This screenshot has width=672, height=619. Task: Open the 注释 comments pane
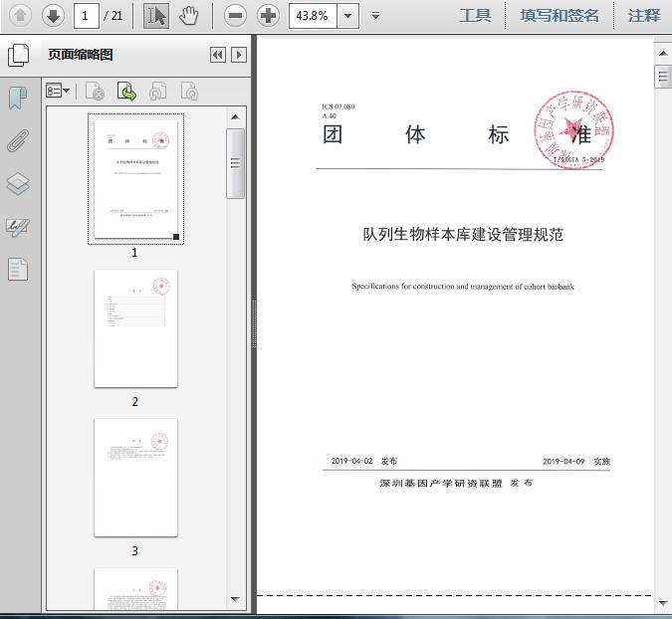tap(644, 16)
